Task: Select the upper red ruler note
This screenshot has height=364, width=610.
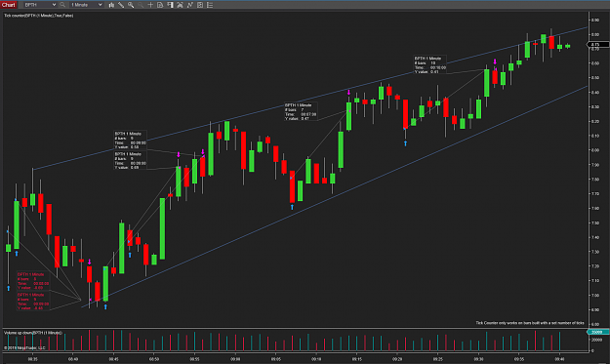Action: pyautogui.click(x=33, y=281)
